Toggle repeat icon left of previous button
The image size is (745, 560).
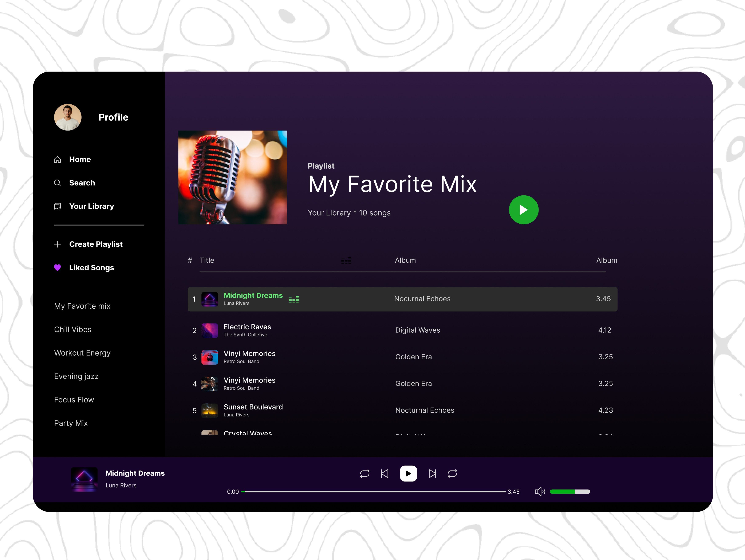coord(364,473)
